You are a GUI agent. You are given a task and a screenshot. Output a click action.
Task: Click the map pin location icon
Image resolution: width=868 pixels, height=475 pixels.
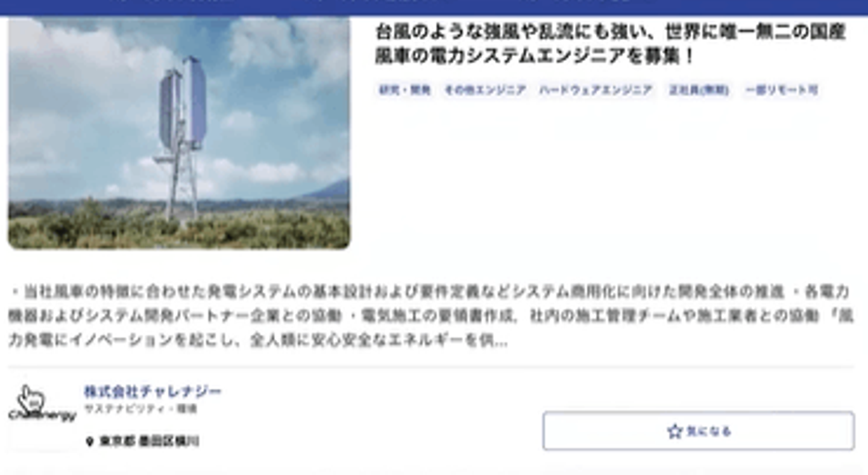90,442
